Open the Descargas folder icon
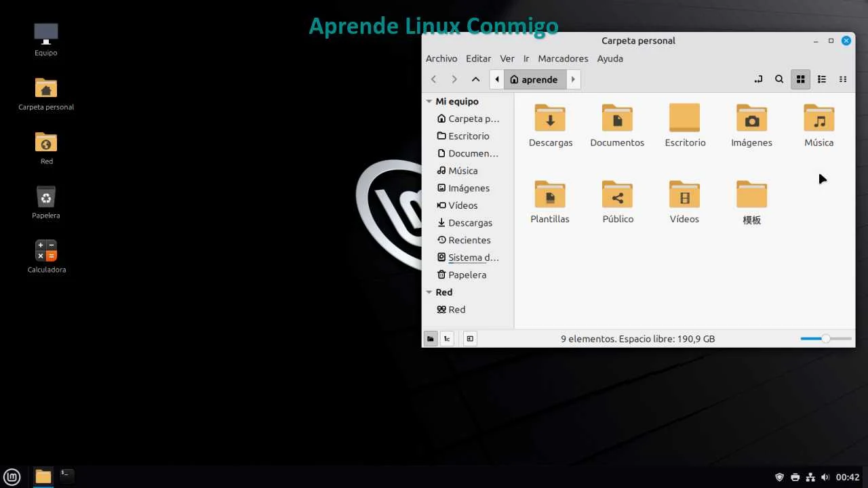This screenshot has height=488, width=868. [x=550, y=118]
